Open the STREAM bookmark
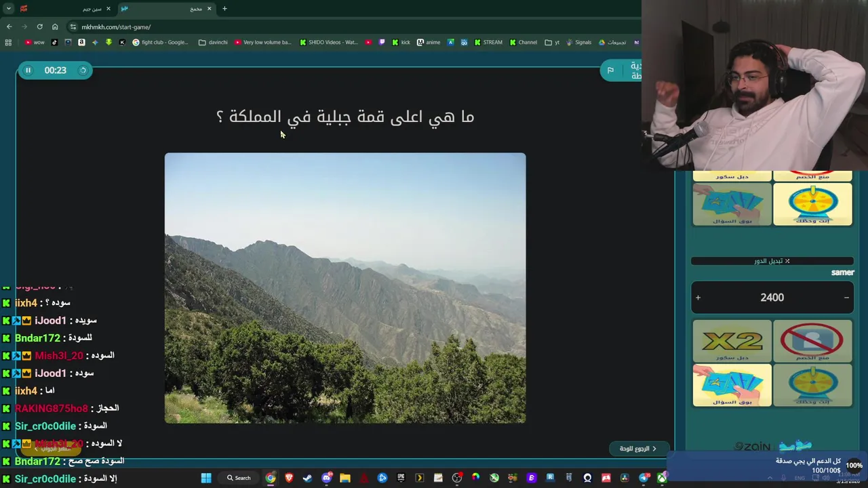The width and height of the screenshot is (868, 488). click(x=488, y=42)
